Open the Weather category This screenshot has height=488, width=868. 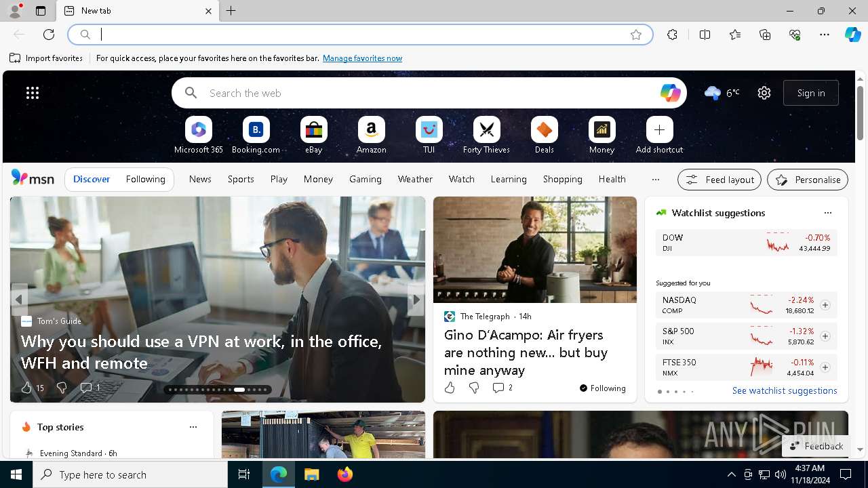pos(415,179)
